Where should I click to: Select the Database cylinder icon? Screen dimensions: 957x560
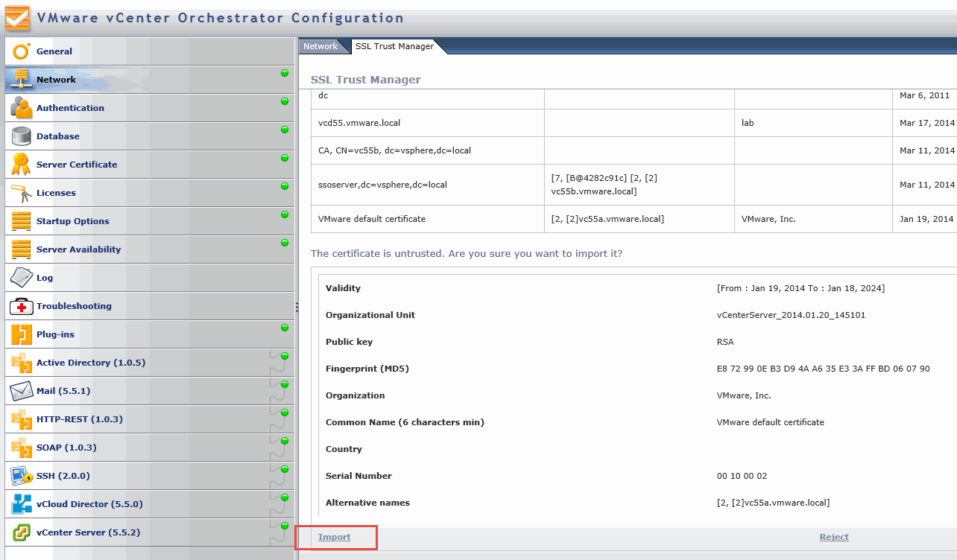tap(22, 136)
